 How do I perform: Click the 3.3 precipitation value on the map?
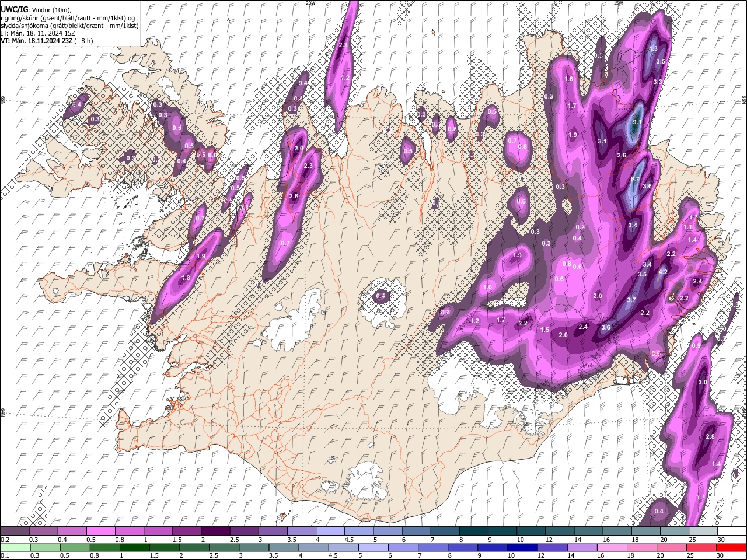pos(657,82)
